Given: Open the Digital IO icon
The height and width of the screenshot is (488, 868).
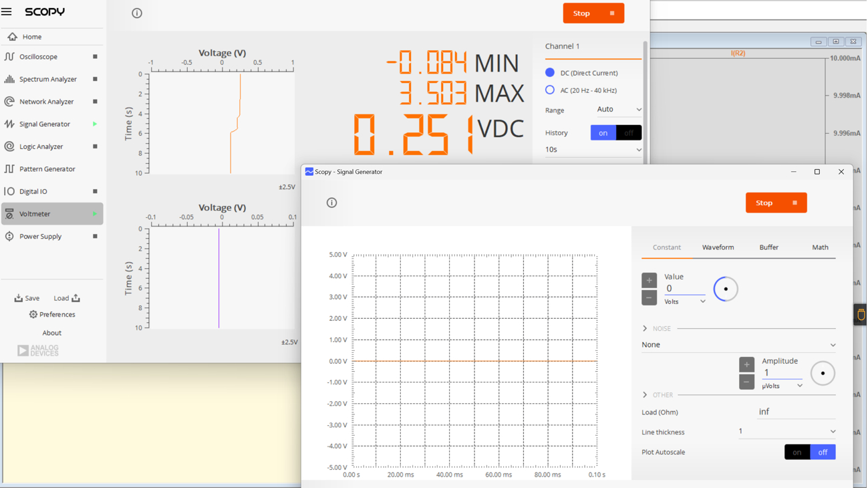Looking at the screenshot, I should coord(9,191).
